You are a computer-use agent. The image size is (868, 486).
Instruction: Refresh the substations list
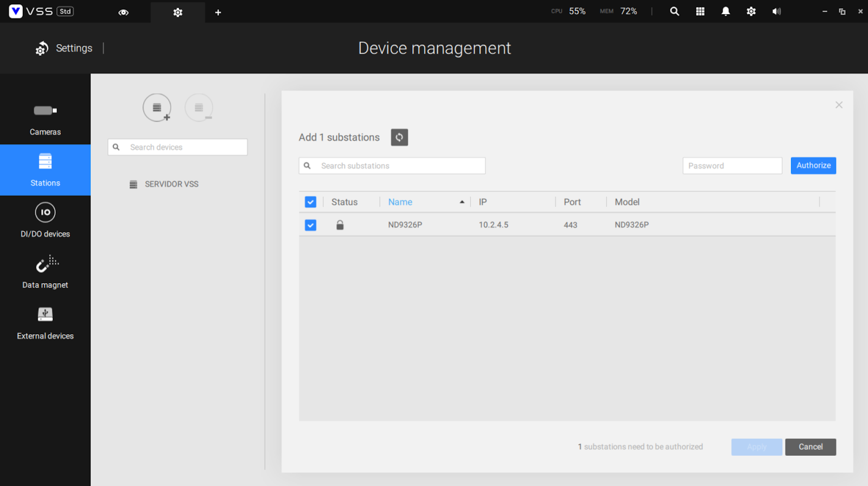tap(399, 137)
